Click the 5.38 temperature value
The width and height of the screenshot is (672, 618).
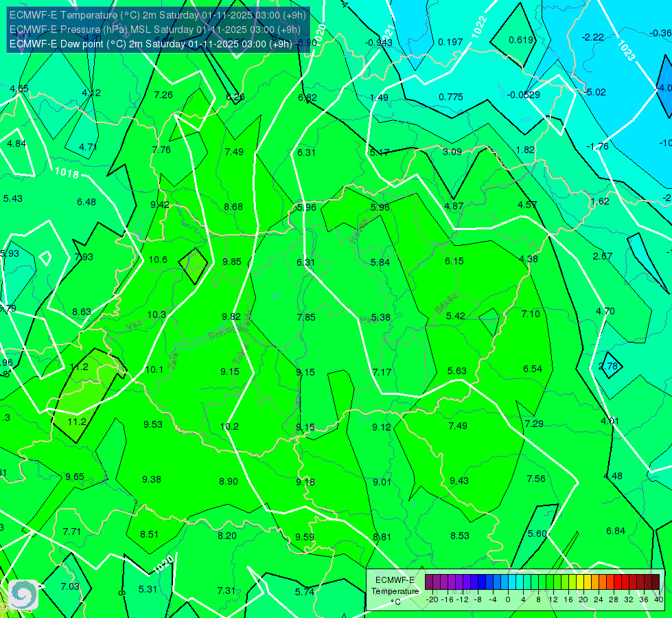tap(380, 317)
